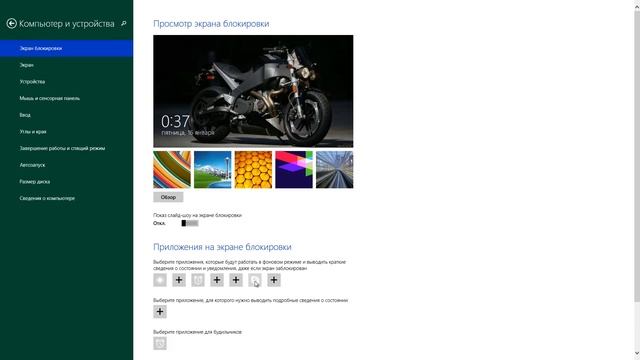The height and width of the screenshot is (360, 640).
Task: Click the Показ слайд-шоу на экране блокировки label
Action: pos(198,215)
